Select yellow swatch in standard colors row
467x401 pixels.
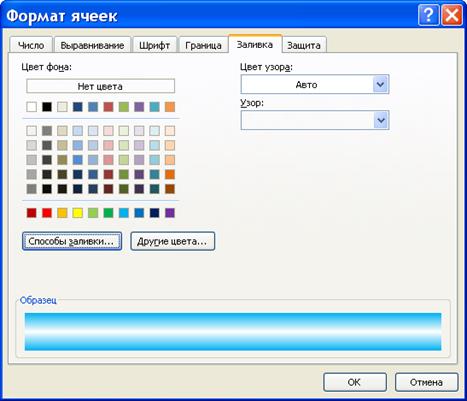78,213
